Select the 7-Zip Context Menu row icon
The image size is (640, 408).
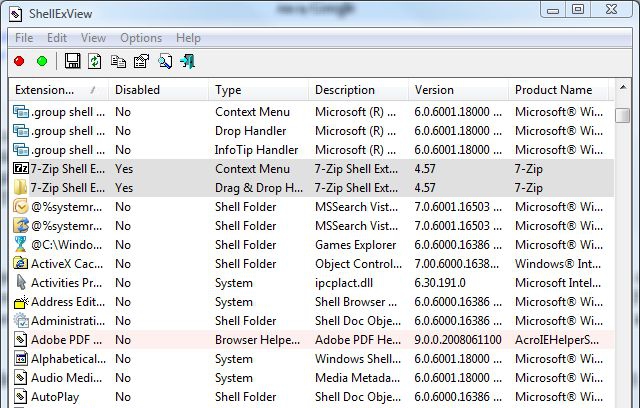coord(20,169)
